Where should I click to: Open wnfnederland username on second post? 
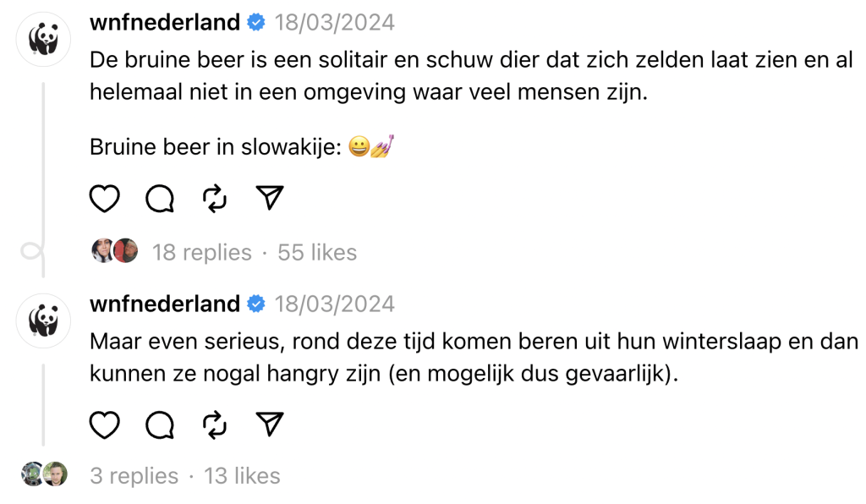[x=165, y=304]
